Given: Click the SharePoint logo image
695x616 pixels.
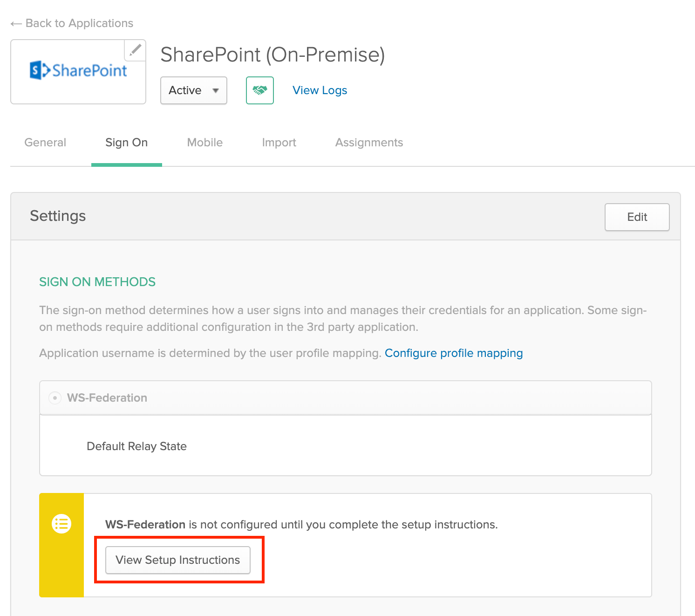Looking at the screenshot, I should pos(78,71).
